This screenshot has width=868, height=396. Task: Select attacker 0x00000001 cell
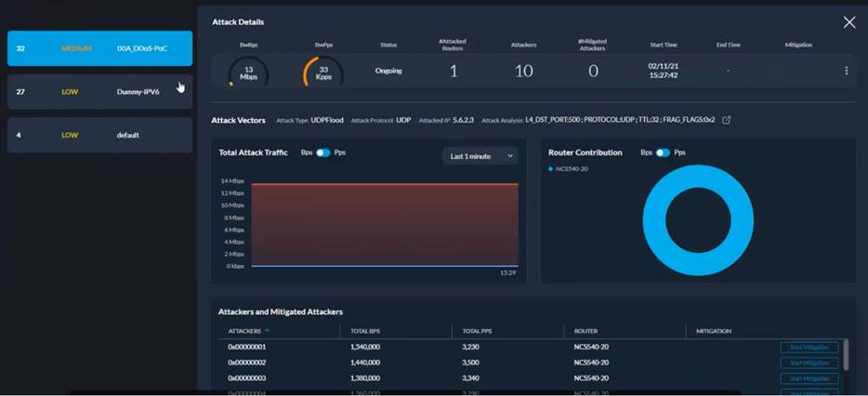(x=247, y=348)
